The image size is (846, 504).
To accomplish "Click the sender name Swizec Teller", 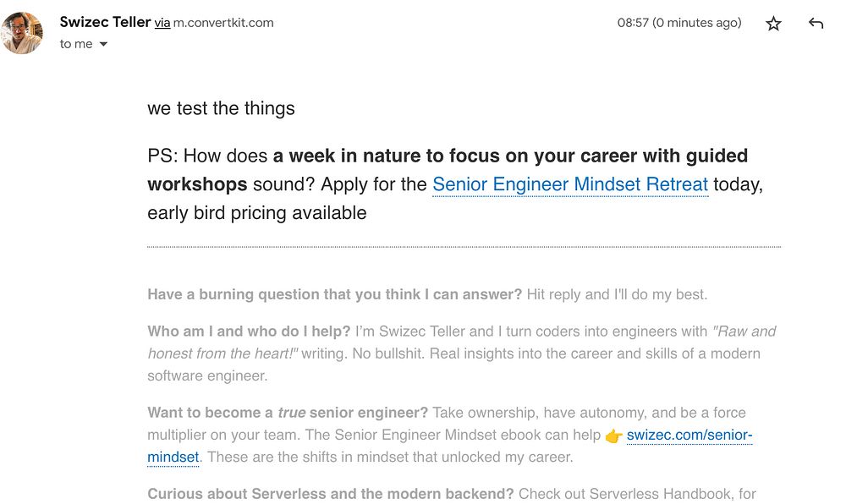I will point(104,23).
